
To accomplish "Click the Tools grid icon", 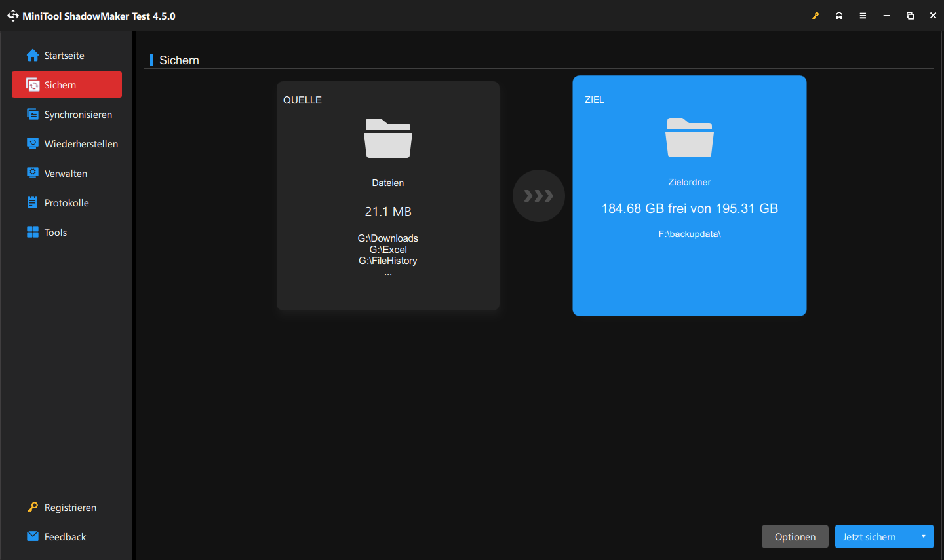I will point(33,233).
